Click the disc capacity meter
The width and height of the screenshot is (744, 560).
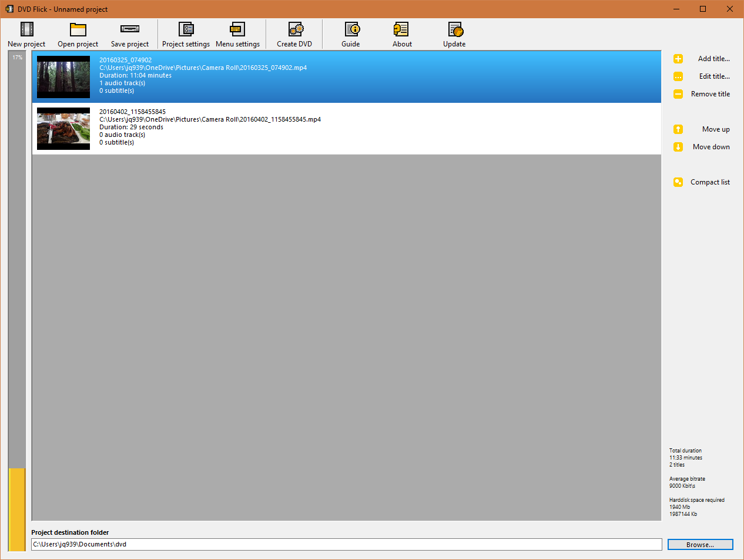click(x=17, y=294)
